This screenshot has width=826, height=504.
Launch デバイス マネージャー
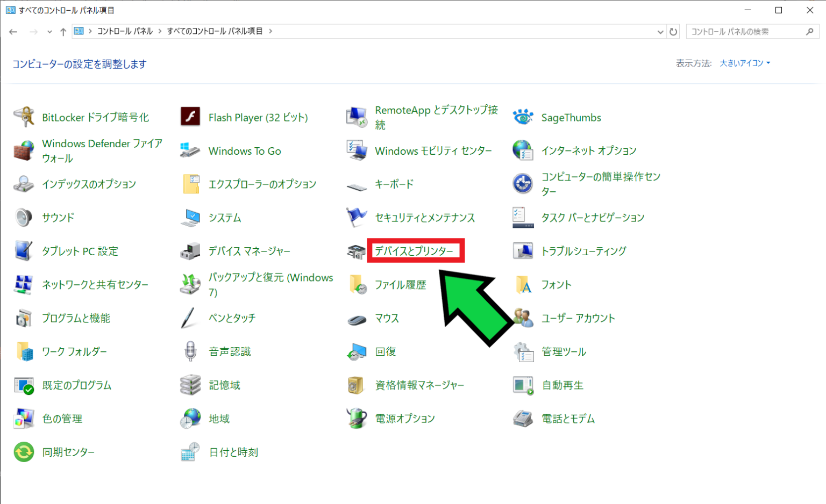click(249, 250)
